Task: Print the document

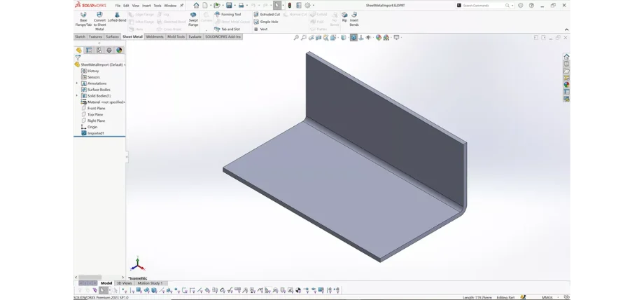Action: click(241, 6)
